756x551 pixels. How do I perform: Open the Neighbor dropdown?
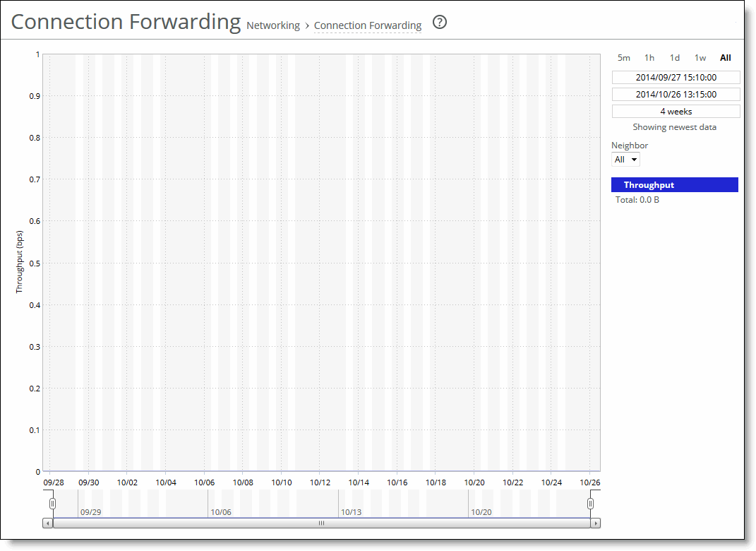(625, 160)
